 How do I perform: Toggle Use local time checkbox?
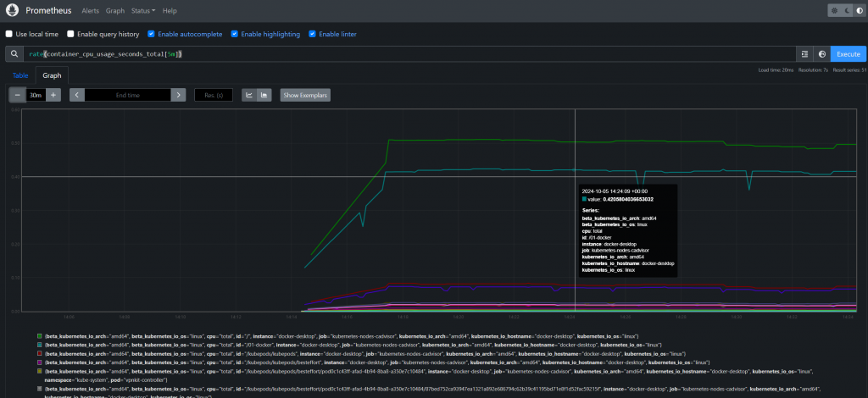[x=8, y=34]
